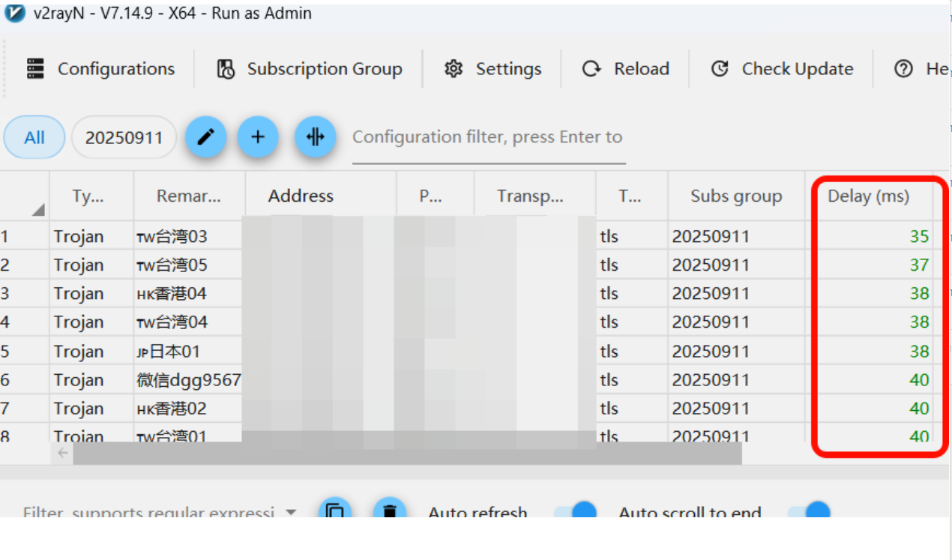
Task: Click the Reload circular arrow icon
Action: point(591,69)
